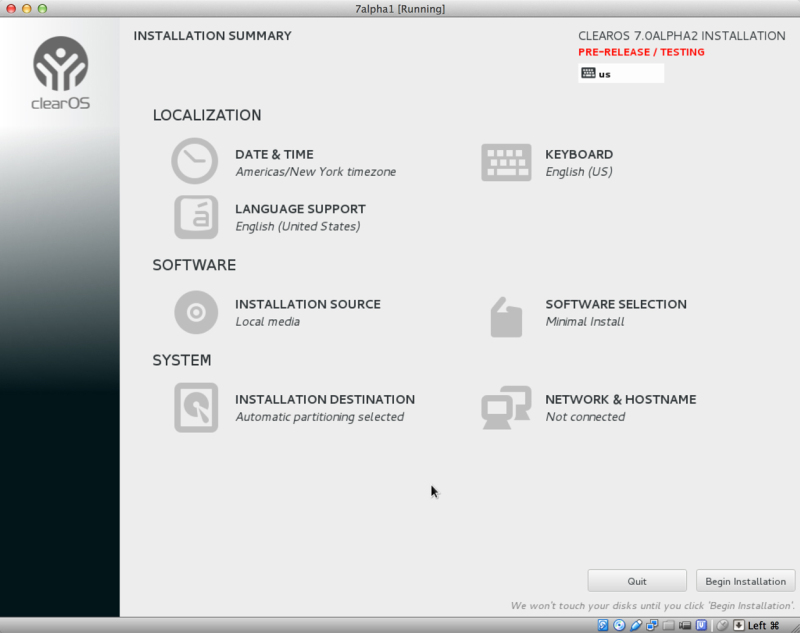Click the video capture camera icon in status bar

click(x=685, y=625)
